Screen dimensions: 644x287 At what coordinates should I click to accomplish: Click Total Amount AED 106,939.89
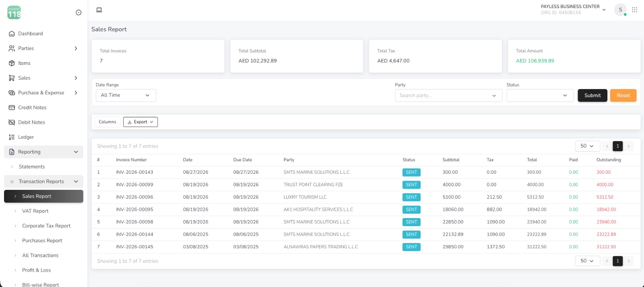(x=535, y=61)
